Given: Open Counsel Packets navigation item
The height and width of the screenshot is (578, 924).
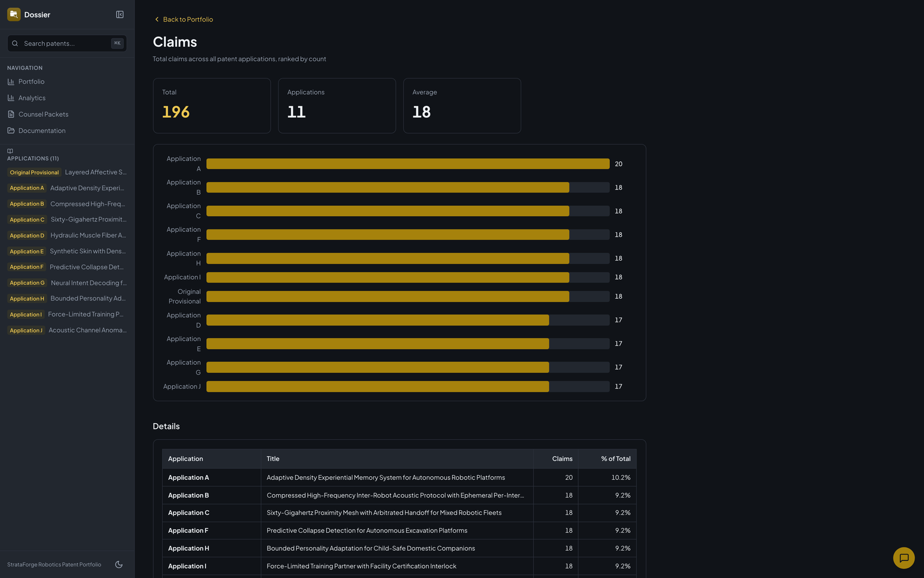Looking at the screenshot, I should pyautogui.click(x=67, y=114).
